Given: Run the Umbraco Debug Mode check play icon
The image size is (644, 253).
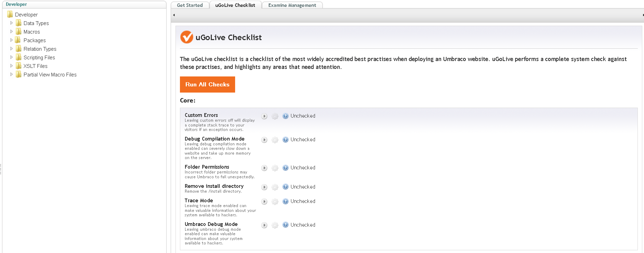Looking at the screenshot, I should pyautogui.click(x=264, y=225).
